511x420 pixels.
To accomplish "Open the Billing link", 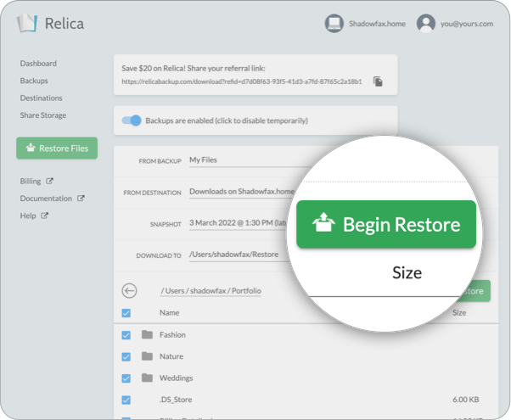I will pyautogui.click(x=31, y=181).
